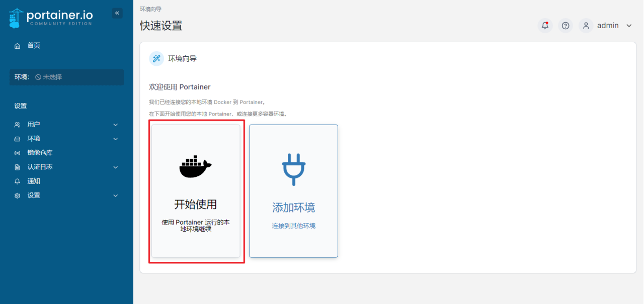644x304 pixels.
Task: Click the 添加环境 card title
Action: [x=293, y=208]
